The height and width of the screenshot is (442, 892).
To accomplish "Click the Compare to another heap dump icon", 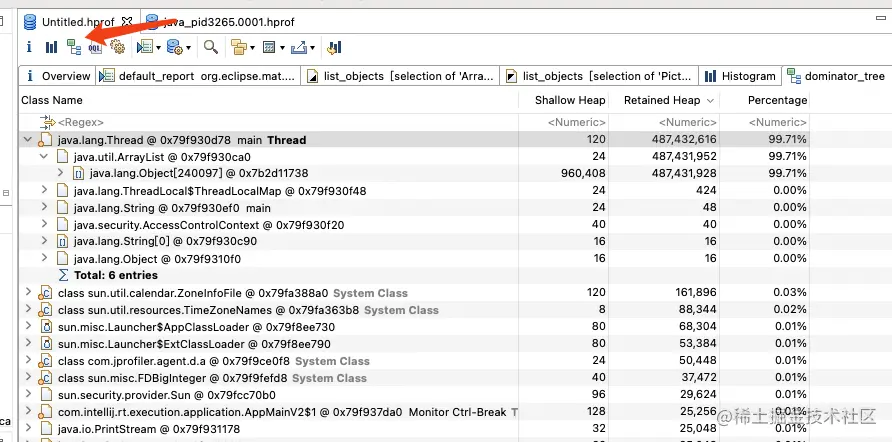I will (x=334, y=47).
